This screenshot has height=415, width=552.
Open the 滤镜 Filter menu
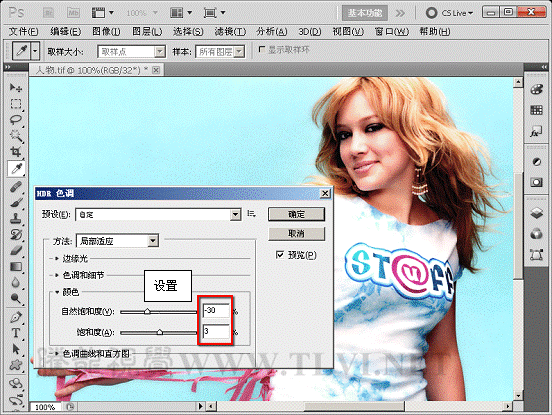coord(230,32)
